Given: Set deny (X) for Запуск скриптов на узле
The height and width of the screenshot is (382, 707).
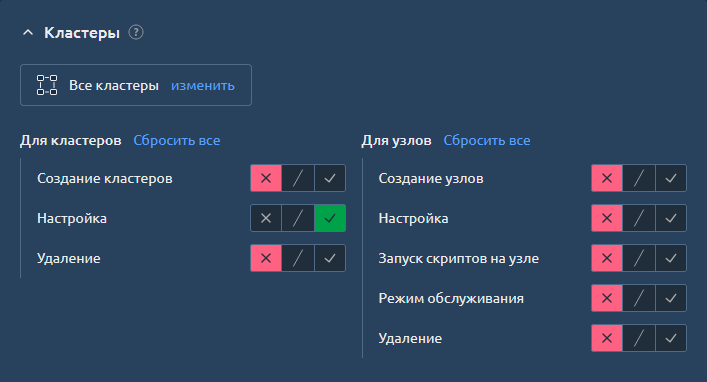Looking at the screenshot, I should [607, 258].
